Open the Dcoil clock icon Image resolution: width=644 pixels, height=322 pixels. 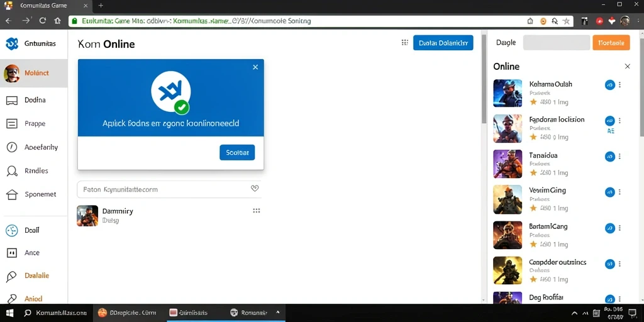click(12, 230)
